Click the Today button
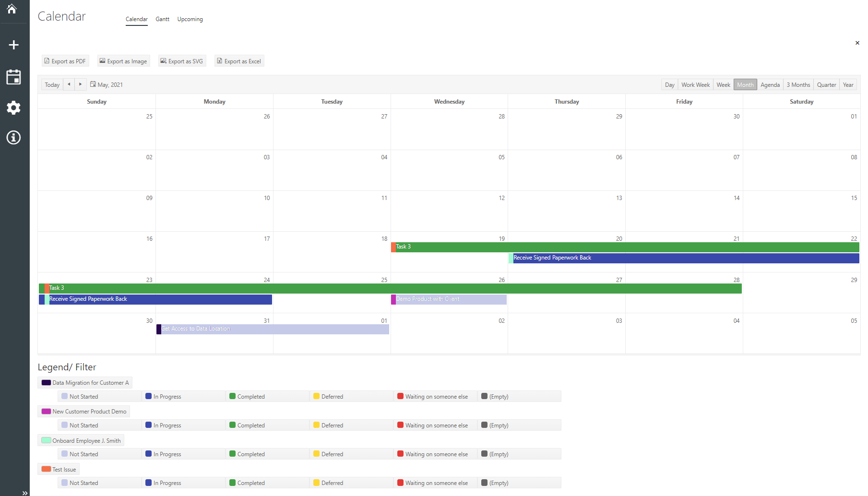 (52, 84)
